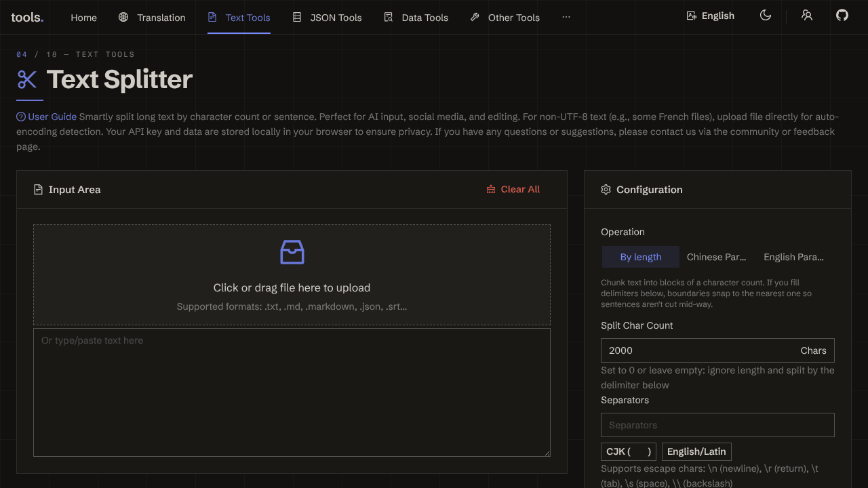Click the Configuration gear icon
This screenshot has height=488, width=868.
pos(606,190)
